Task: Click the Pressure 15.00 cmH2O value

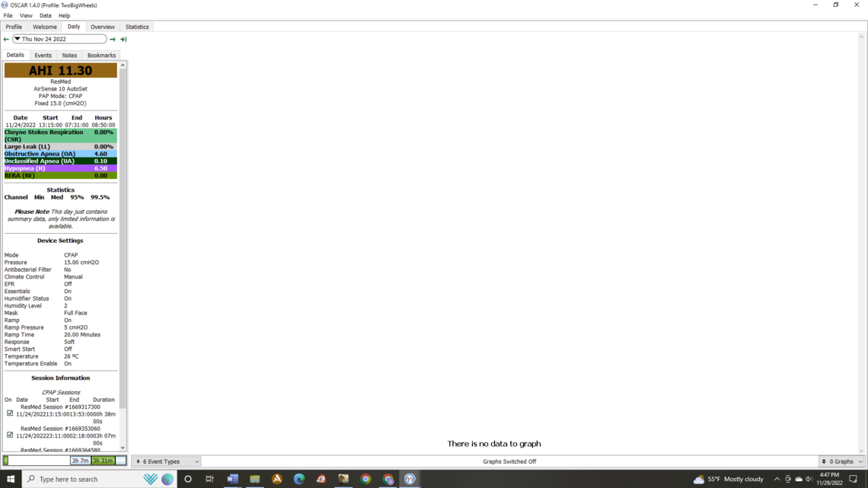Action: coord(81,262)
